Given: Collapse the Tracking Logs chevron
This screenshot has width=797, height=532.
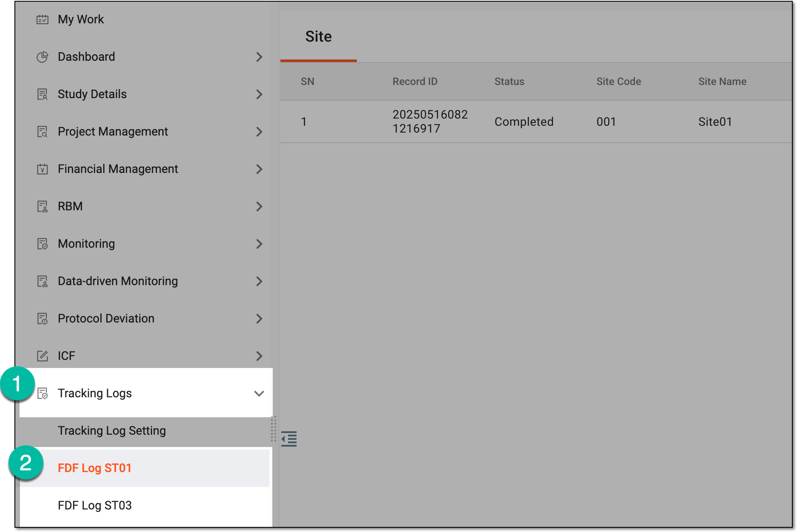Looking at the screenshot, I should [x=259, y=393].
